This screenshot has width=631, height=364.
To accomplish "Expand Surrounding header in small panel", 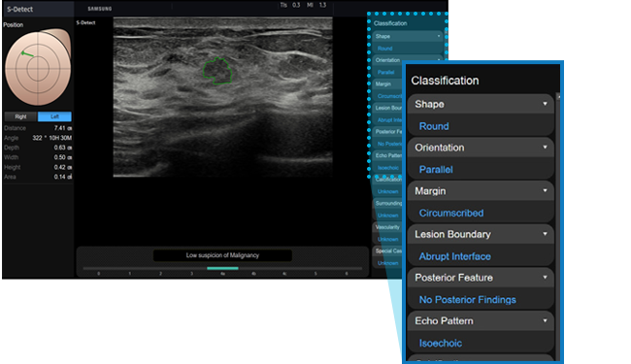I will click(x=387, y=203).
